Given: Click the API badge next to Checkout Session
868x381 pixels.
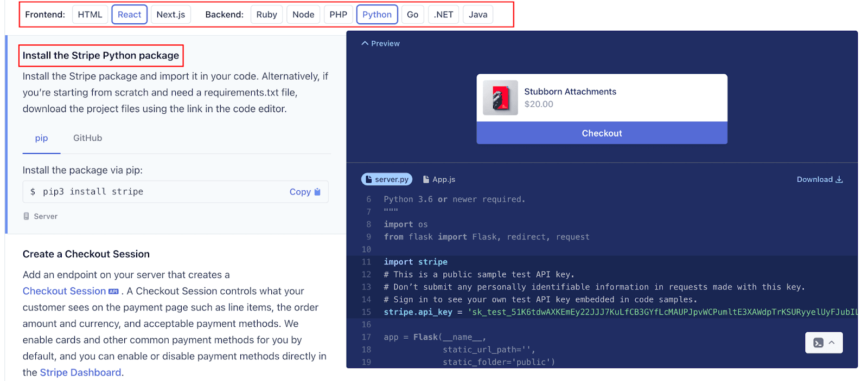Looking at the screenshot, I should tap(113, 292).
